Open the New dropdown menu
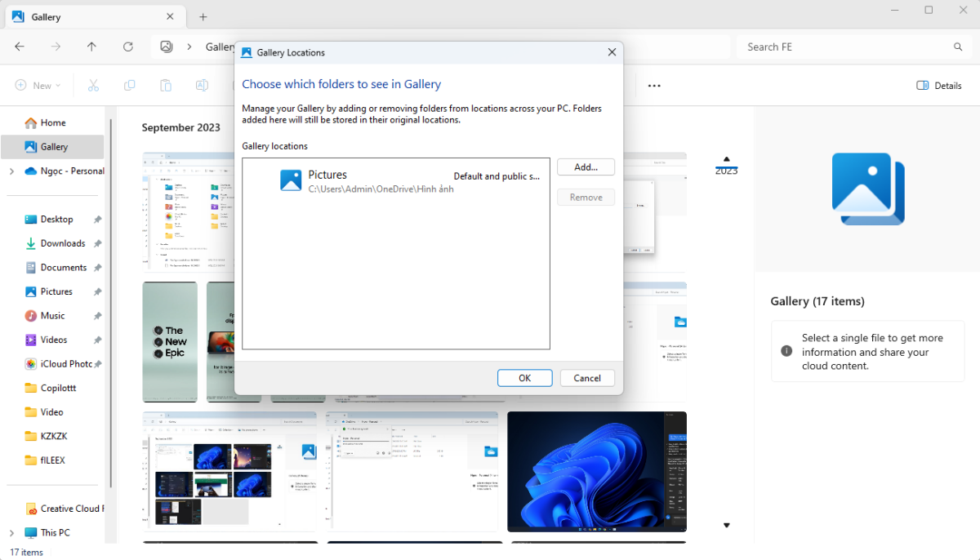Image resolution: width=980 pixels, height=560 pixels. coord(36,86)
